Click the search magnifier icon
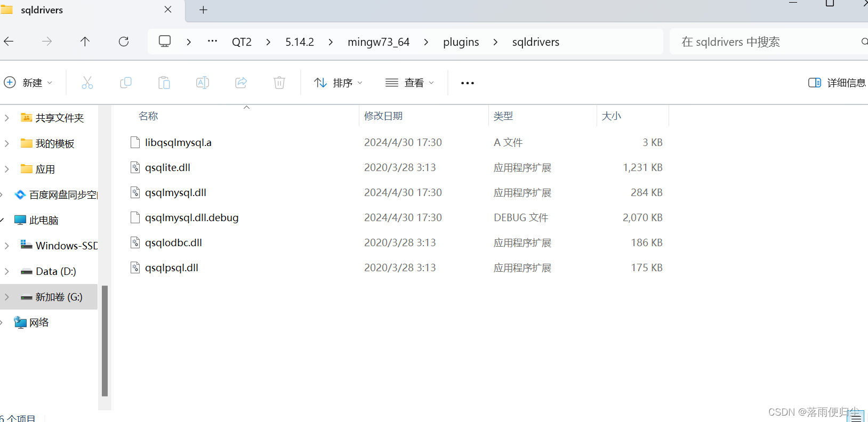Image resolution: width=868 pixels, height=422 pixels. (x=864, y=42)
